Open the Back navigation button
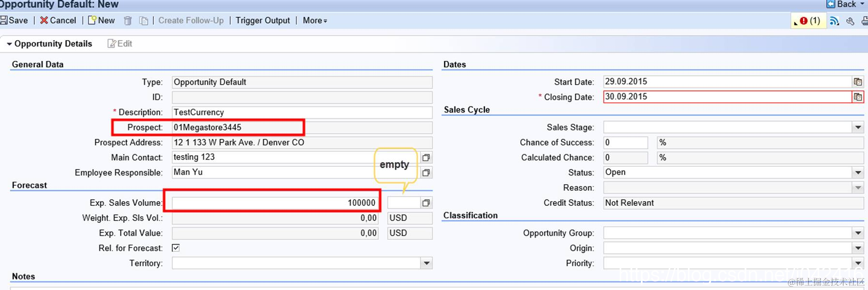The height and width of the screenshot is (290, 868). [x=846, y=4]
